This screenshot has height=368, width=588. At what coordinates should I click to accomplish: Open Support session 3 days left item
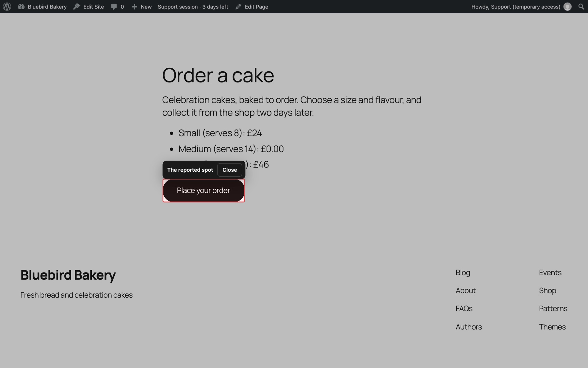(193, 7)
